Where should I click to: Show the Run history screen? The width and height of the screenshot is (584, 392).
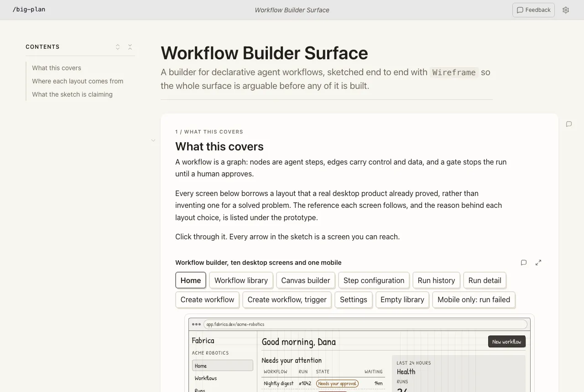point(436,280)
